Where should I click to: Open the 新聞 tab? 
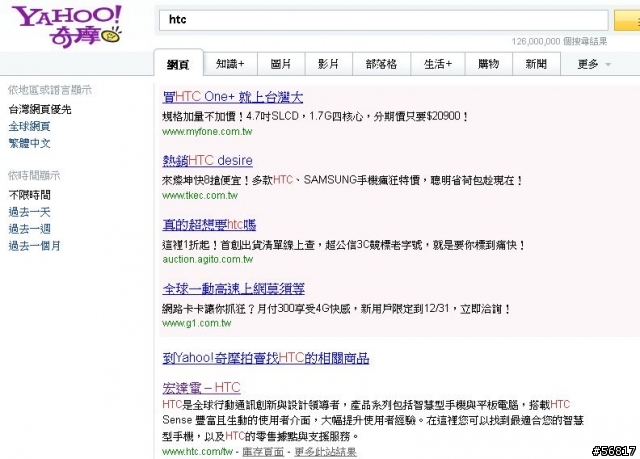(536, 64)
